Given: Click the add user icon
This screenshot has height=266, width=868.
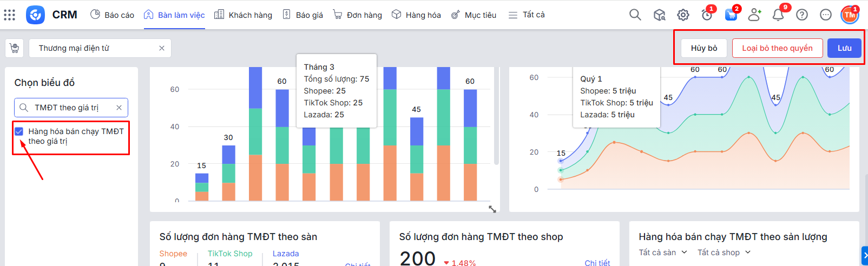Looking at the screenshot, I should pos(754,15).
